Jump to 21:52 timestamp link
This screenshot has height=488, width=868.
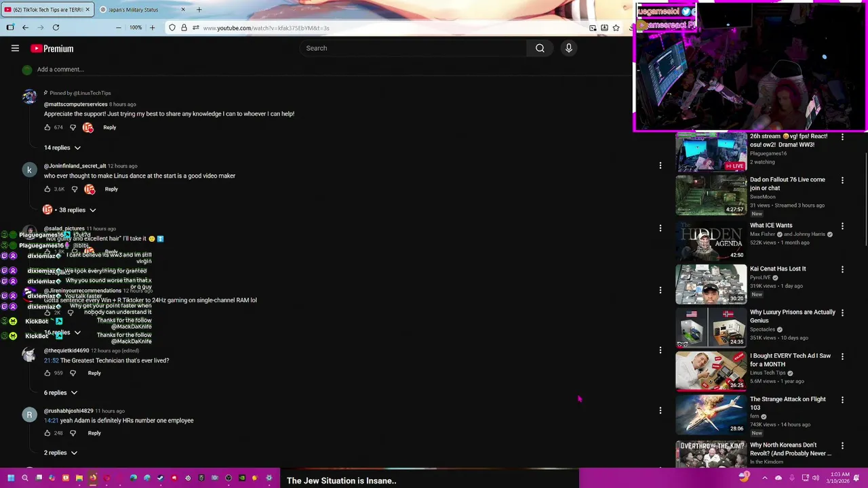tap(51, 361)
